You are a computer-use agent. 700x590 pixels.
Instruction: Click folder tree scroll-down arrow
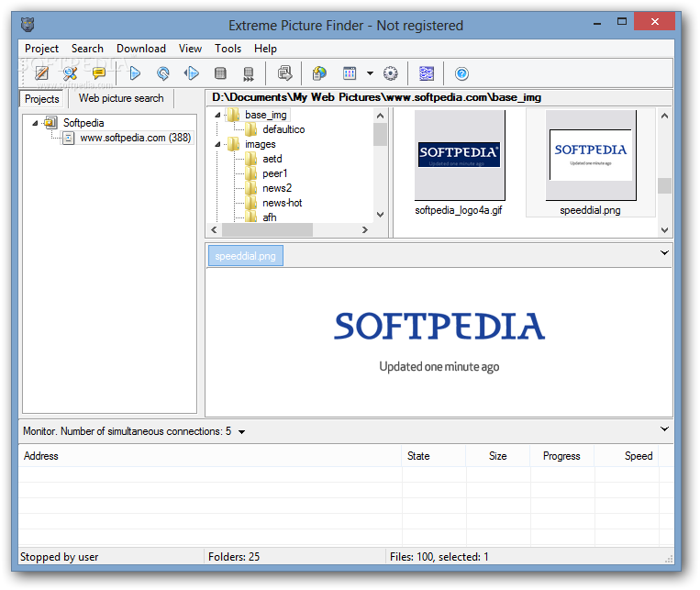coord(380,215)
